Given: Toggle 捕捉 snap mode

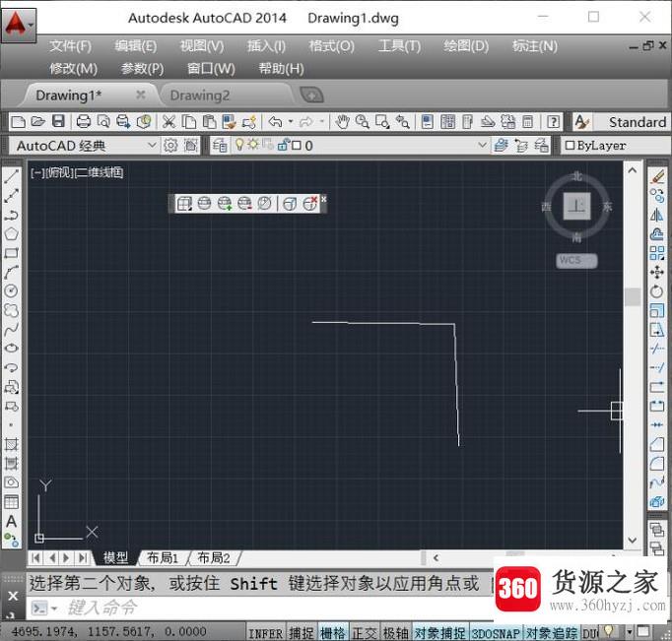Looking at the screenshot, I should point(302,633).
